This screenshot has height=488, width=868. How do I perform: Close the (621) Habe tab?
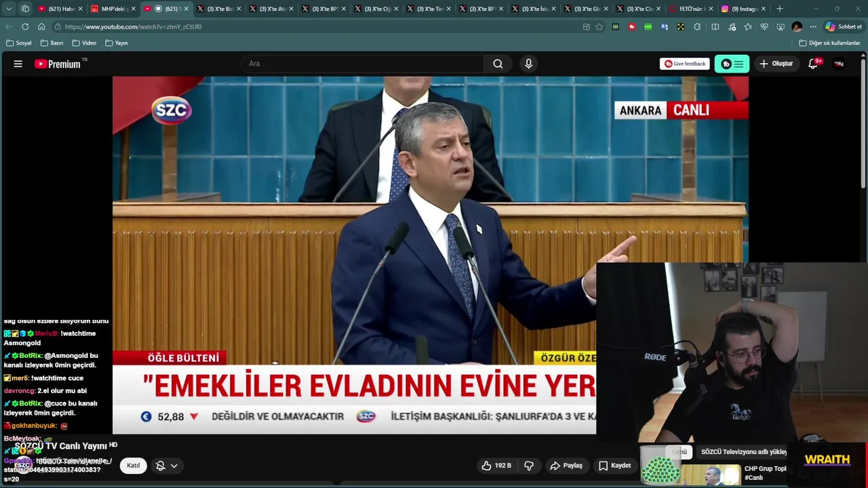pyautogui.click(x=81, y=9)
